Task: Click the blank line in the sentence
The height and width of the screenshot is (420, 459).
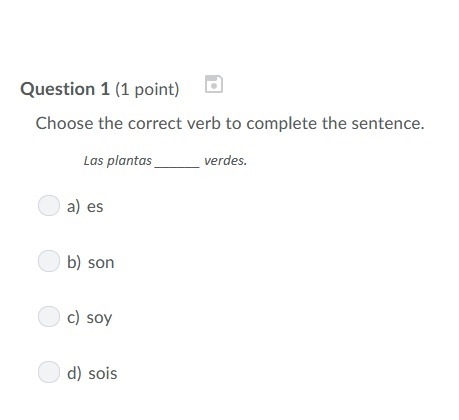Action: pos(177,166)
